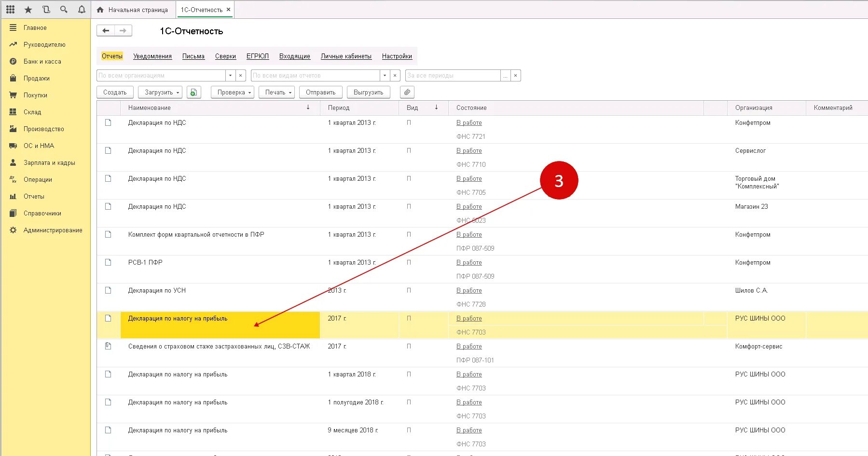
Task: Open Входящие tab
Action: 295,56
